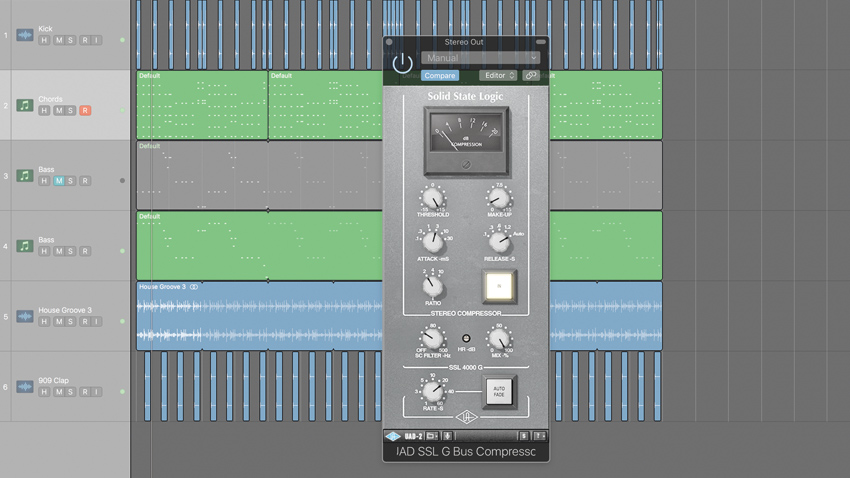Click the UAD toolbar dollar-sign icon

coord(524,436)
